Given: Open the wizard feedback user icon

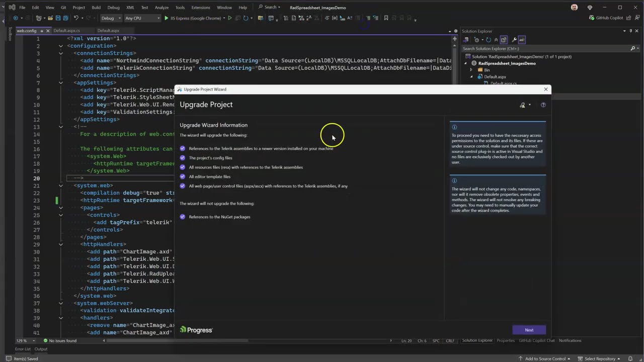Looking at the screenshot, I should point(523,105).
